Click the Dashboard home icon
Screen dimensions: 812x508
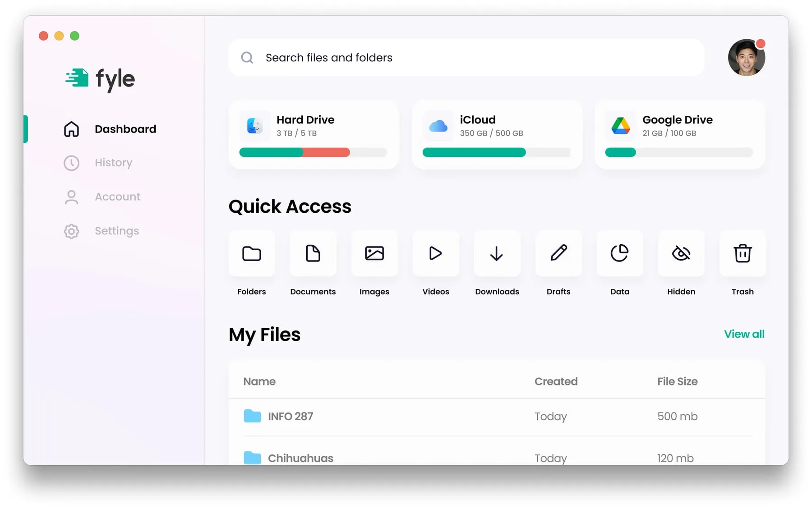click(x=71, y=129)
